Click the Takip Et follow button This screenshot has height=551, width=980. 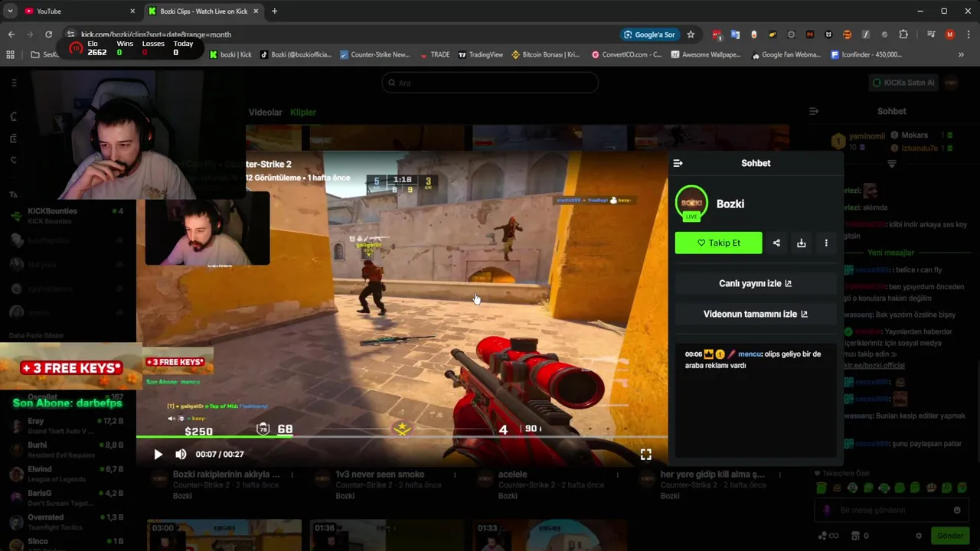coord(718,243)
